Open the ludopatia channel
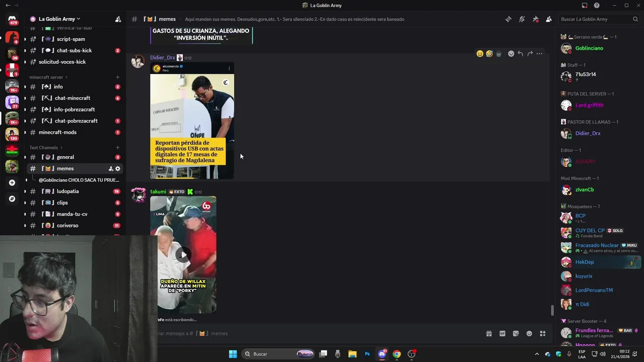Screen dimensions: 644x362 (75, 192)
